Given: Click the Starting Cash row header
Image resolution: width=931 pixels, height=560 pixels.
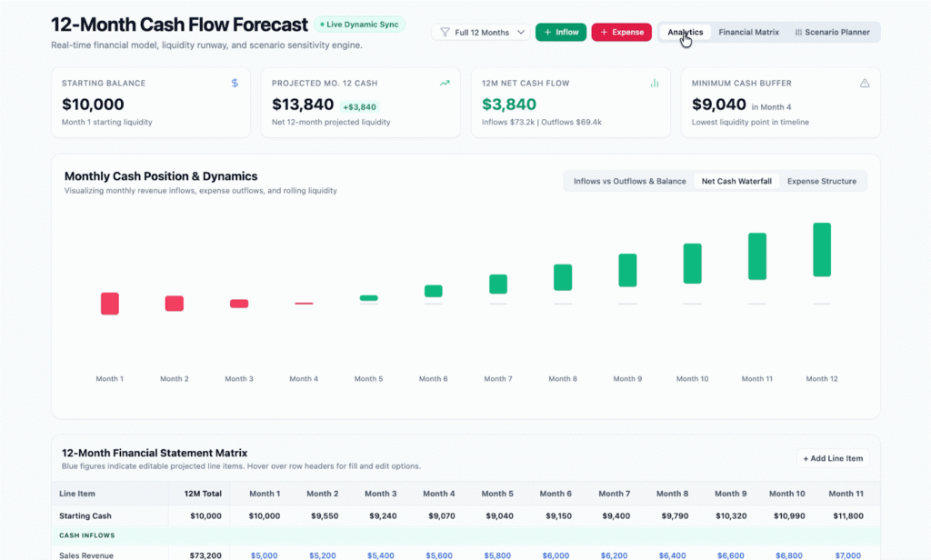Looking at the screenshot, I should (x=85, y=516).
